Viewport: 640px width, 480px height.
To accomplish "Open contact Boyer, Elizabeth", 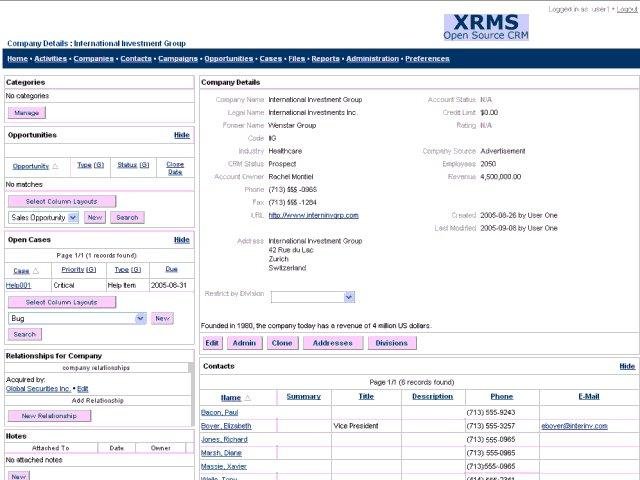I will coord(226,426).
